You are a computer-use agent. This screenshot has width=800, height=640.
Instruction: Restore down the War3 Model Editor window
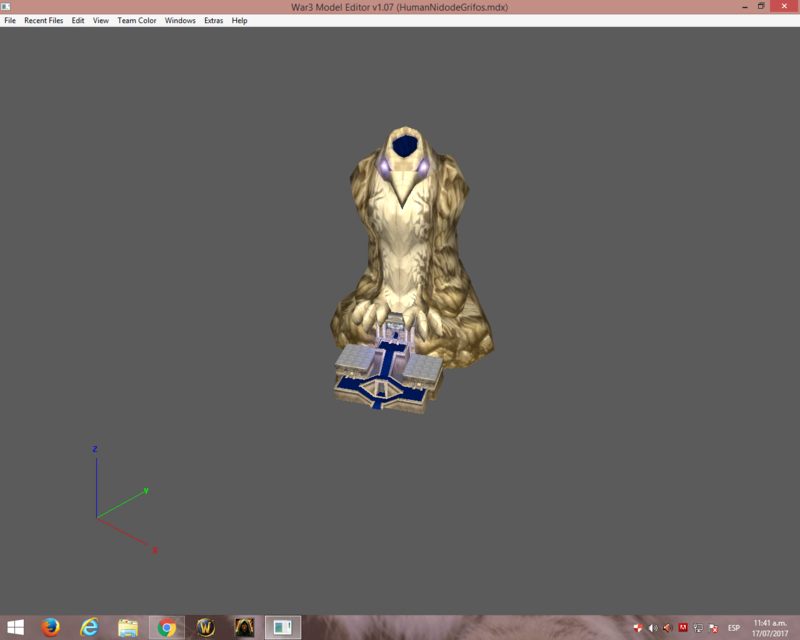coord(761,7)
